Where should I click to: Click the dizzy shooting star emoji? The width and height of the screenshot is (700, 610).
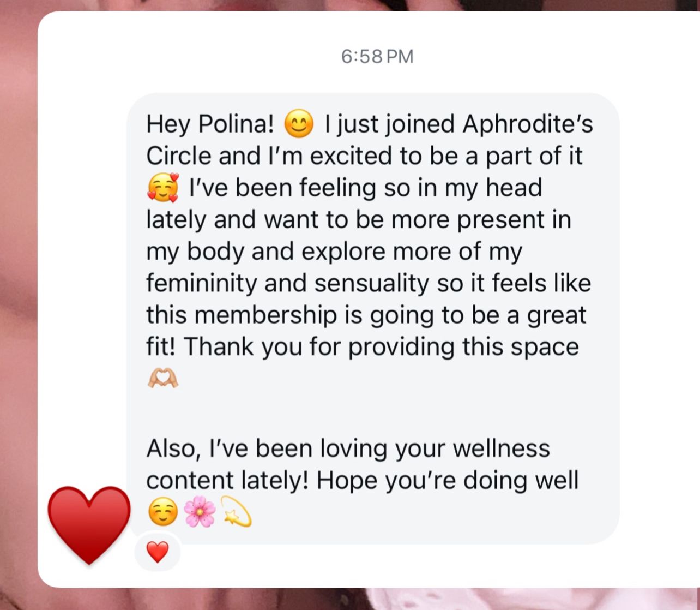tap(236, 512)
